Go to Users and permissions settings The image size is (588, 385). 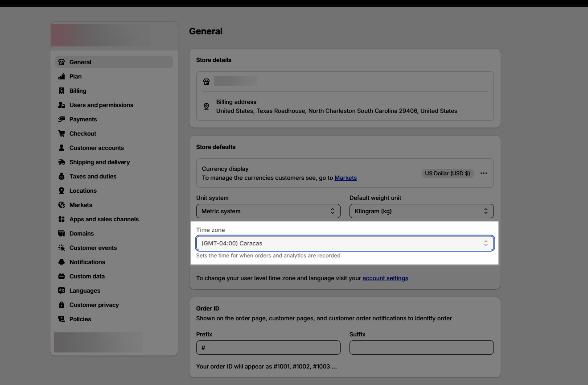coord(101,105)
